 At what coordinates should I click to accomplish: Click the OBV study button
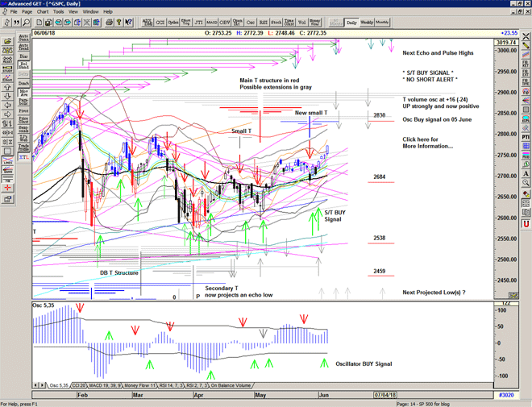point(224,23)
